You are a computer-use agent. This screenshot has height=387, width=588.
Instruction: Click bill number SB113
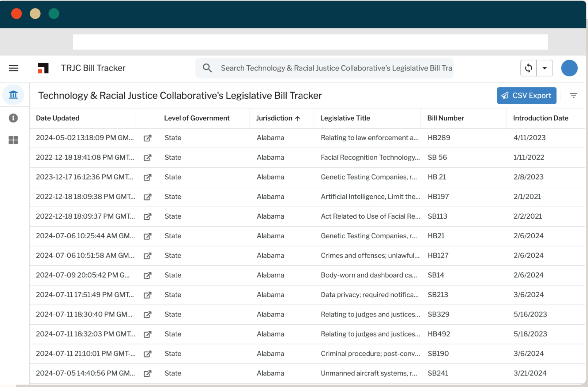point(437,216)
